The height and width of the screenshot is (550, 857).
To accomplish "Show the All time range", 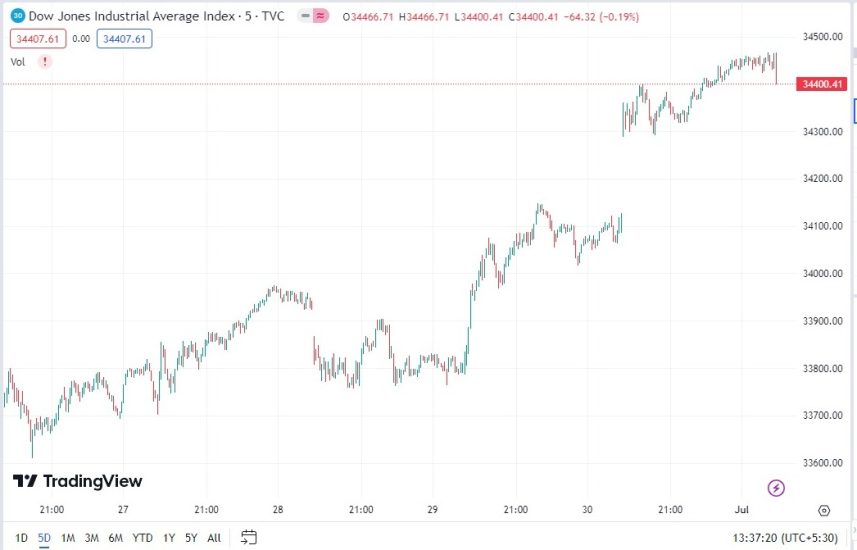I will pyautogui.click(x=214, y=538).
